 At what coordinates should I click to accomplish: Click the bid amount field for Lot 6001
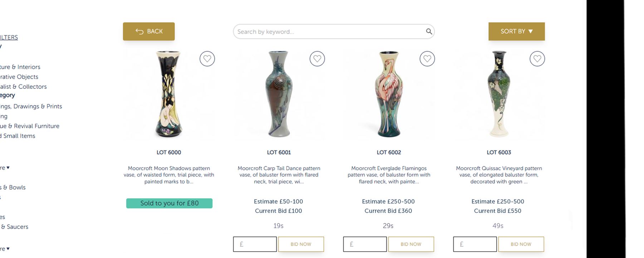click(x=255, y=244)
